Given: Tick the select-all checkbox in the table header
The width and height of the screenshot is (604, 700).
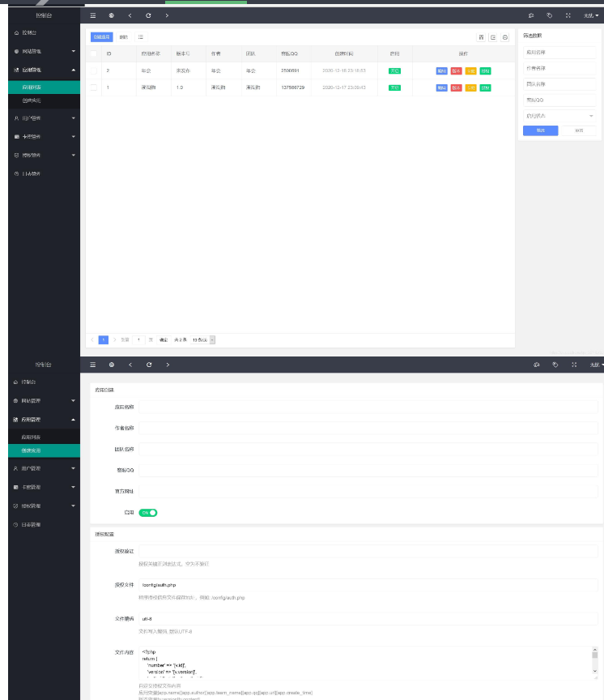Looking at the screenshot, I should (x=94, y=53).
